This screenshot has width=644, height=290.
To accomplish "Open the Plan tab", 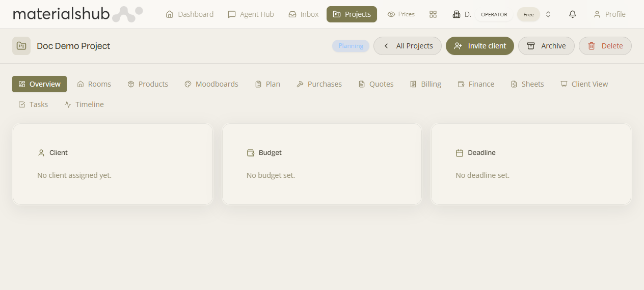I will point(267,84).
